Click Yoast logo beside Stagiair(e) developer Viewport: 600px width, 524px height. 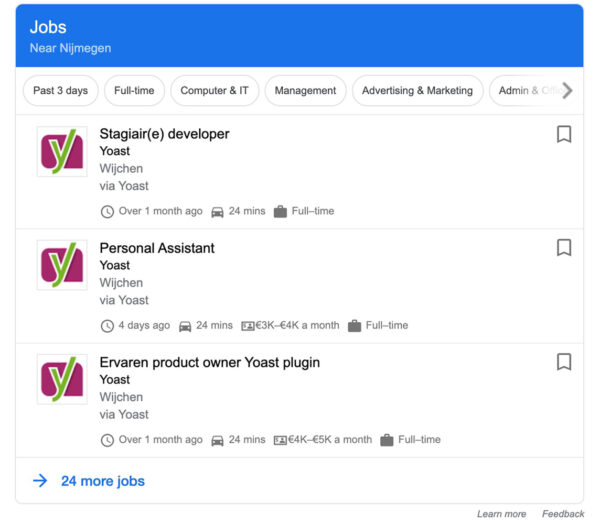tap(62, 152)
